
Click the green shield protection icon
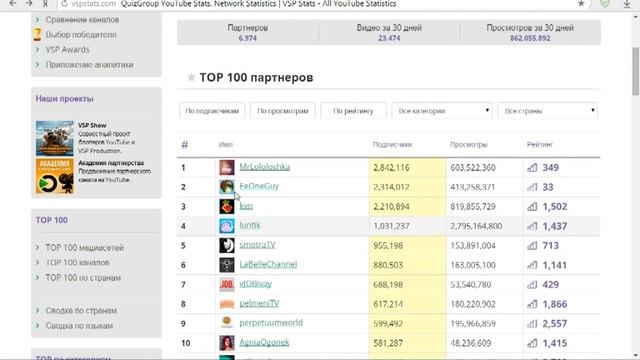(605, 3)
